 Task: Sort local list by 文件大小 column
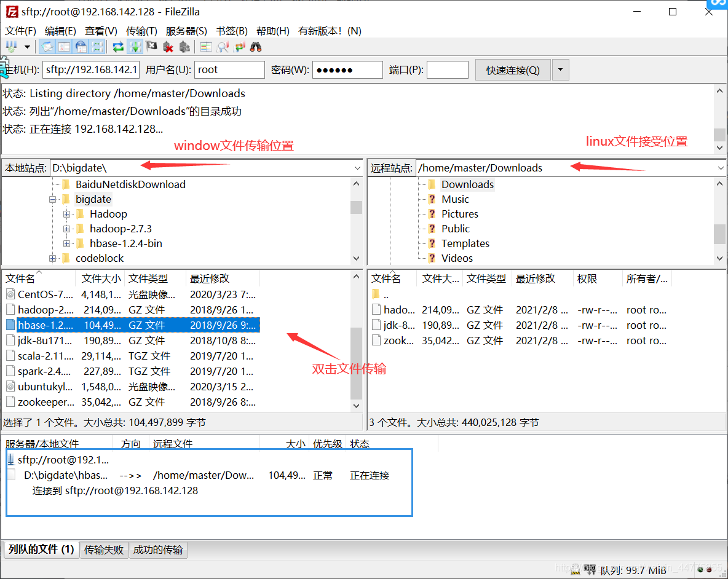click(x=101, y=279)
